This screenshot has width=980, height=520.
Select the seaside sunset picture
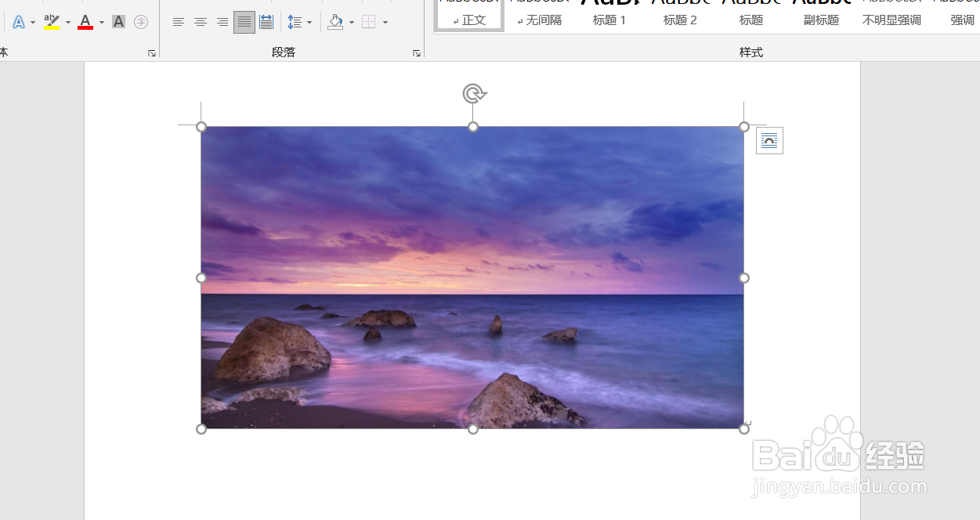(472, 278)
